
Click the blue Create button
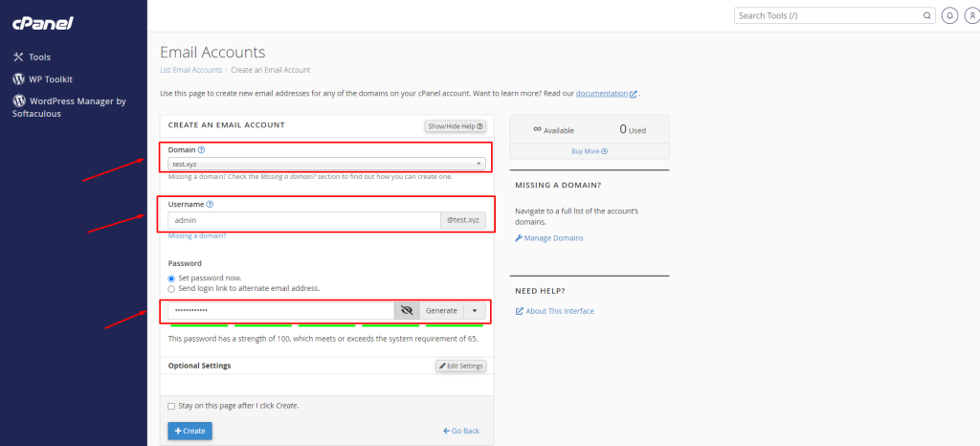pyautogui.click(x=189, y=431)
